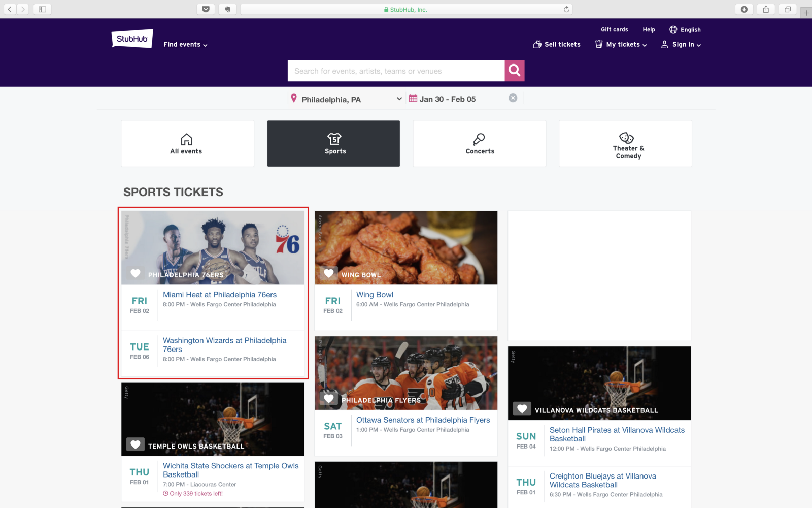Click the magenta search magnifier button
The width and height of the screenshot is (812, 508).
tap(514, 71)
